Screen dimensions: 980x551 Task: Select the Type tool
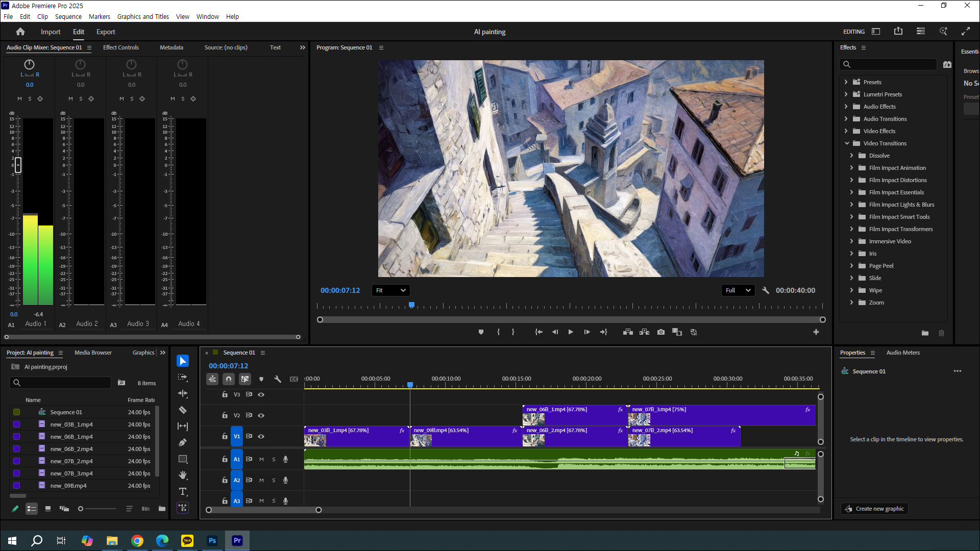(183, 491)
